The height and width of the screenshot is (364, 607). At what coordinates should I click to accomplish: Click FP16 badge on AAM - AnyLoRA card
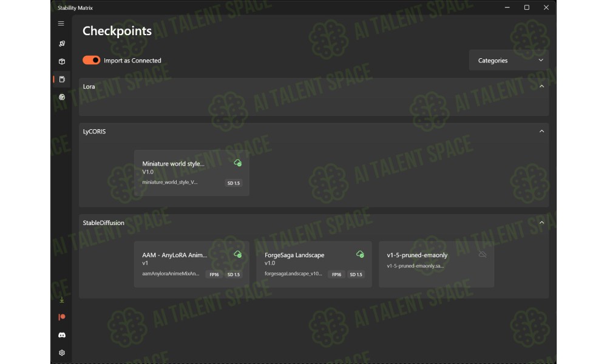click(x=214, y=274)
